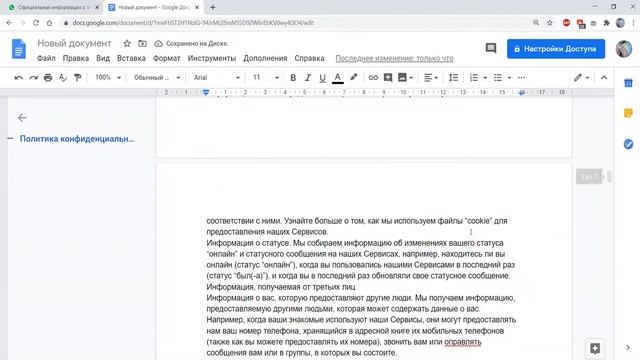Toggle bold formatting

point(293,78)
